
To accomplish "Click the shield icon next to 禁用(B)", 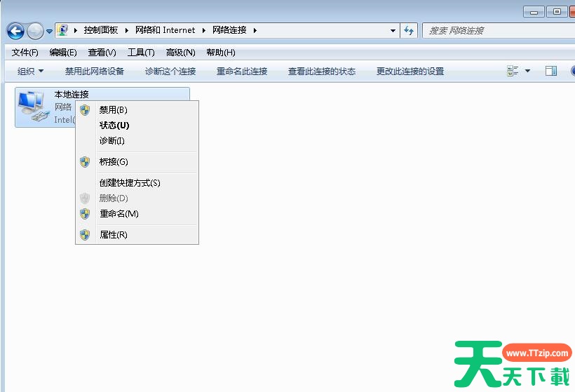I will pos(85,110).
